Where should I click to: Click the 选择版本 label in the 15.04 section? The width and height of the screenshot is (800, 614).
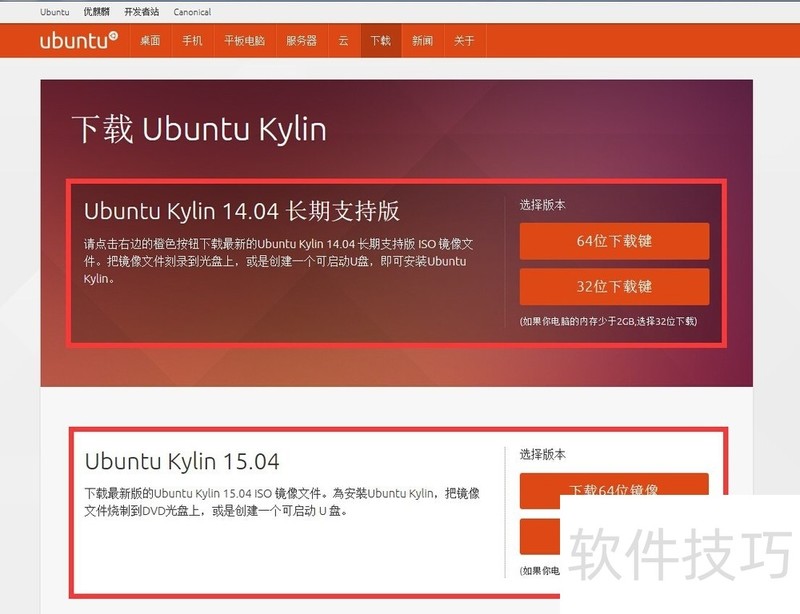click(542, 454)
